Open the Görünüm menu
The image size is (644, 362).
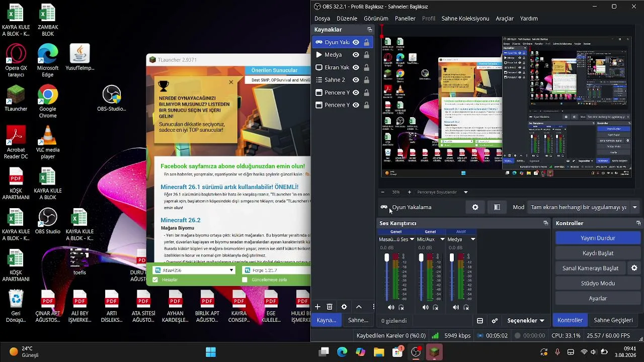point(376,19)
